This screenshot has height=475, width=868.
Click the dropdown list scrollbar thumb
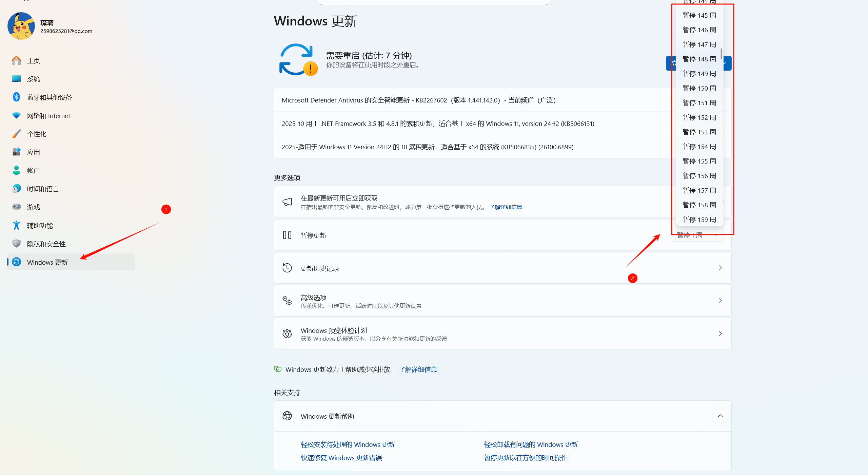[721, 53]
